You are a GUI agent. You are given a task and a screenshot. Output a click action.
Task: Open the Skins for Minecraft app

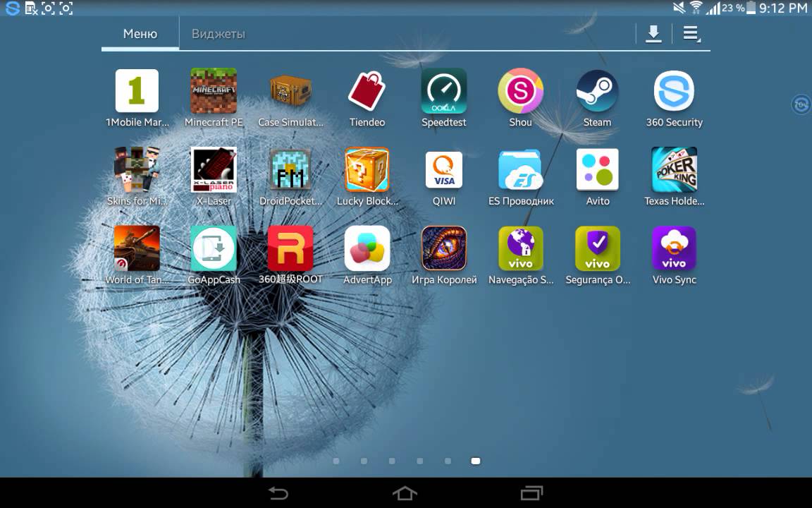(137, 169)
